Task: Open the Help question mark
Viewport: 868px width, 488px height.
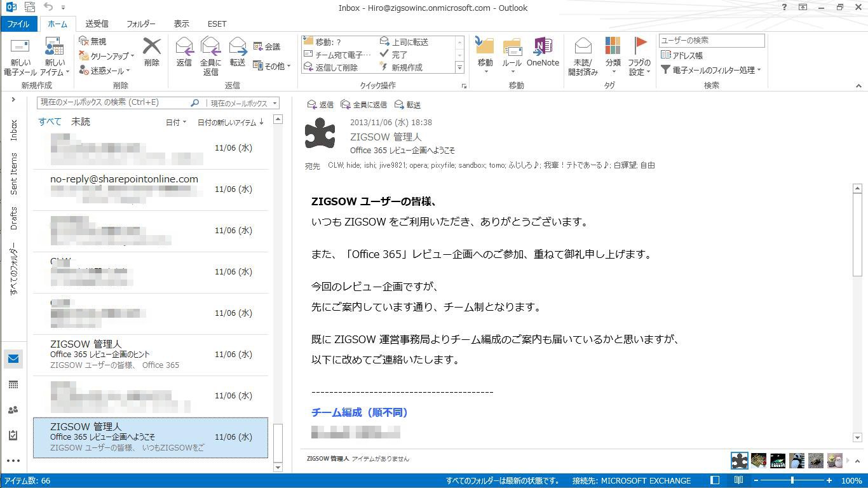Action: pyautogui.click(x=784, y=8)
